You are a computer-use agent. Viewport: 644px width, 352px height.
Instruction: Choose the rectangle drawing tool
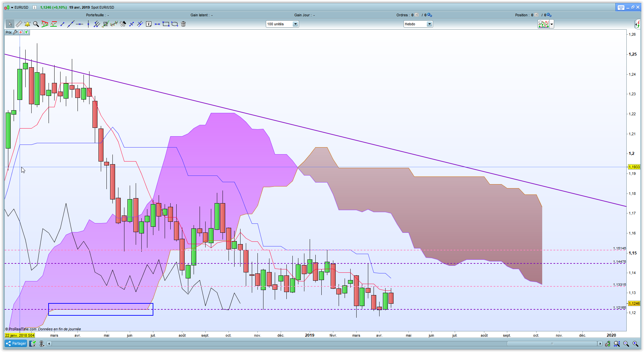(166, 24)
